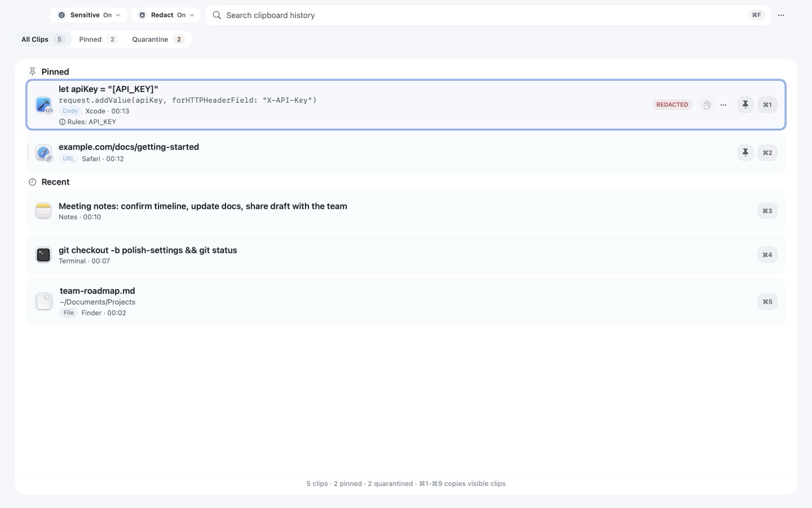Switch to the Pinned tab
The image size is (812, 508).
point(98,40)
